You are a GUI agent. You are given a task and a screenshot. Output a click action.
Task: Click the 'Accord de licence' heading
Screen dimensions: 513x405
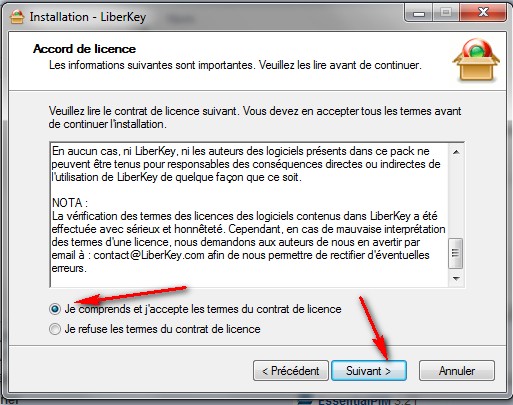click(84, 49)
